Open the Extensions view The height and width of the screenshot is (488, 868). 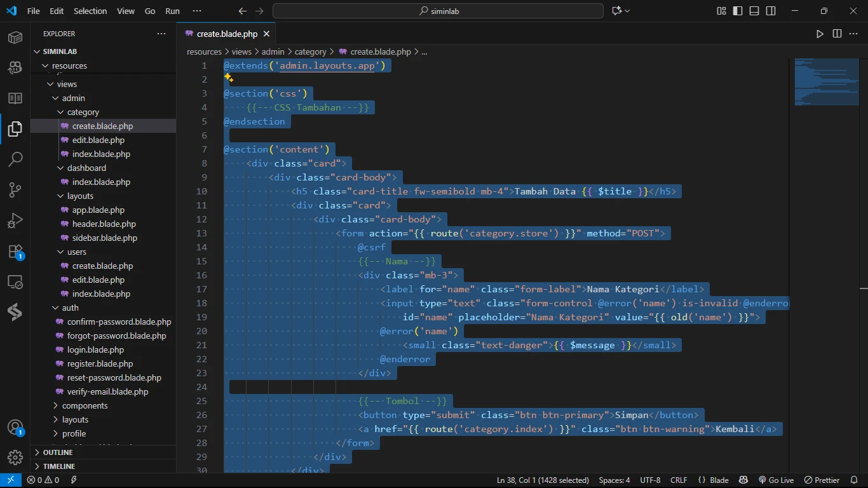15,251
